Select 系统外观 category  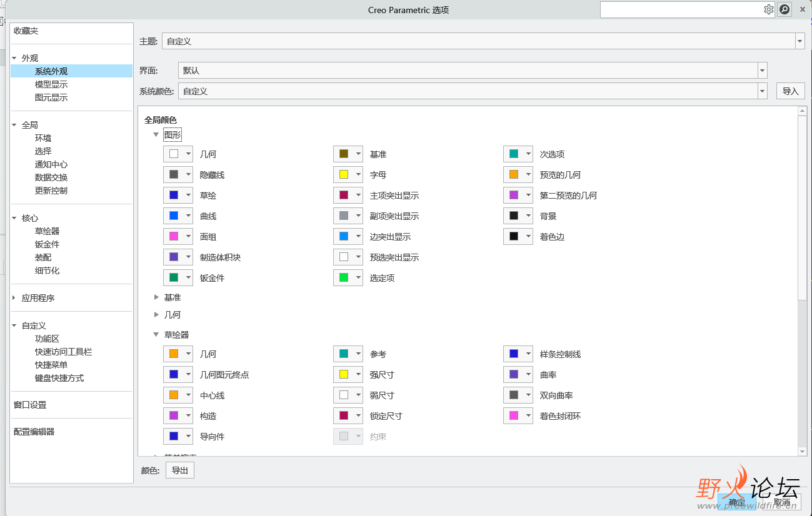pos(71,71)
